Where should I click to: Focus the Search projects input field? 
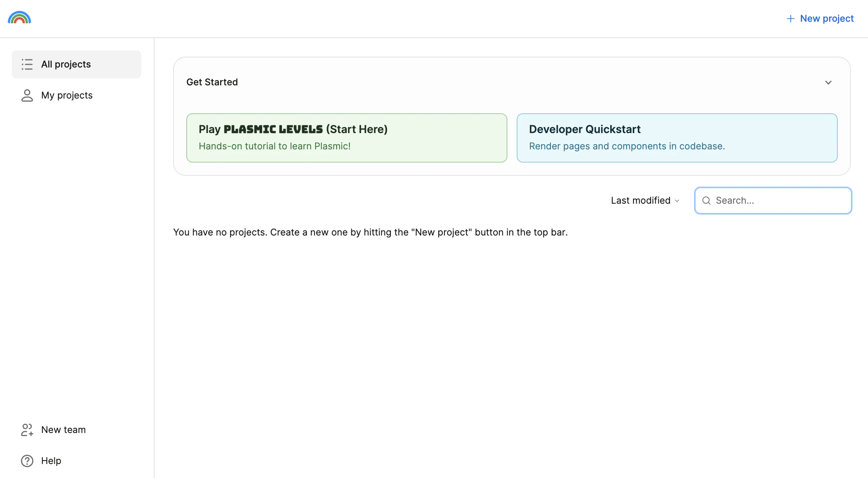pos(773,201)
